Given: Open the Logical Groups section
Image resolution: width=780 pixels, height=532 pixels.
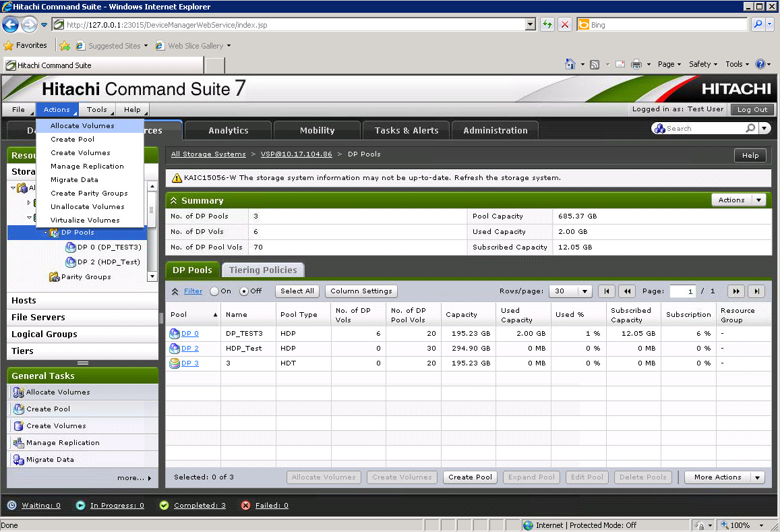Looking at the screenshot, I should pyautogui.click(x=82, y=334).
